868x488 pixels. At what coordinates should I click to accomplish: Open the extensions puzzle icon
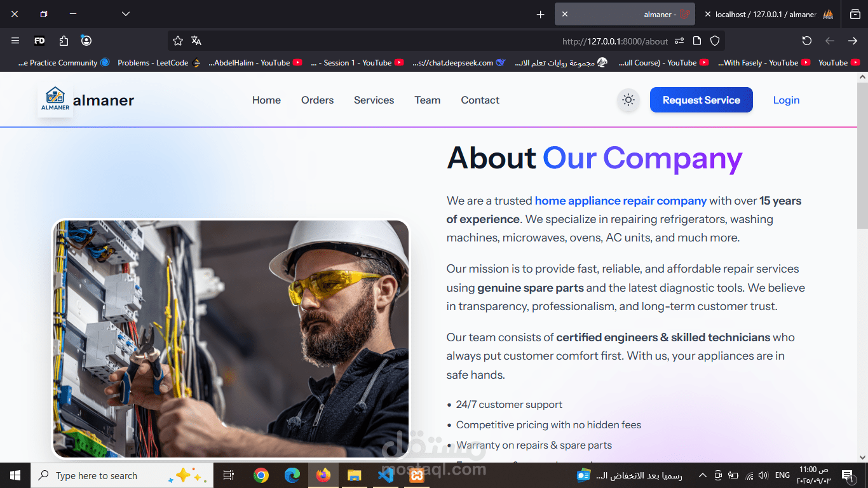click(64, 41)
